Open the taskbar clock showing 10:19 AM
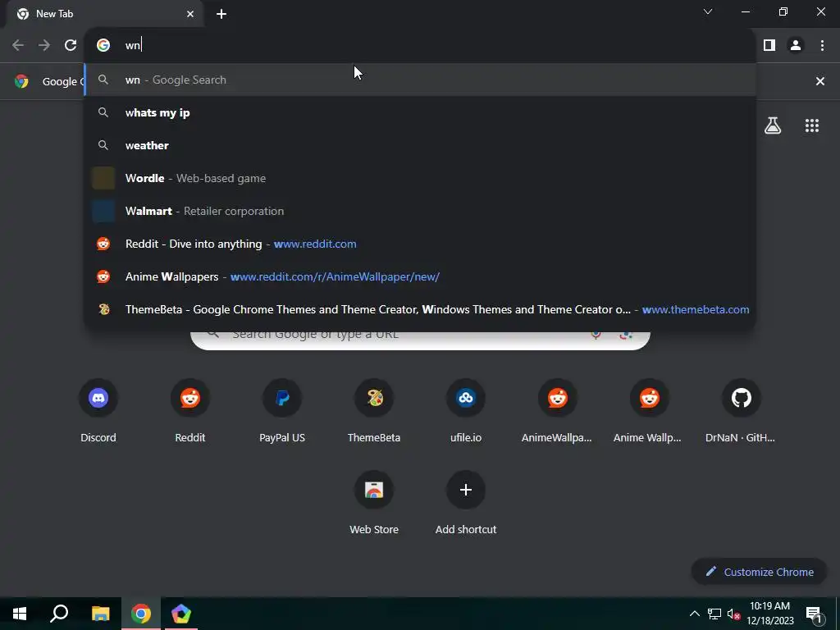 [769, 614]
